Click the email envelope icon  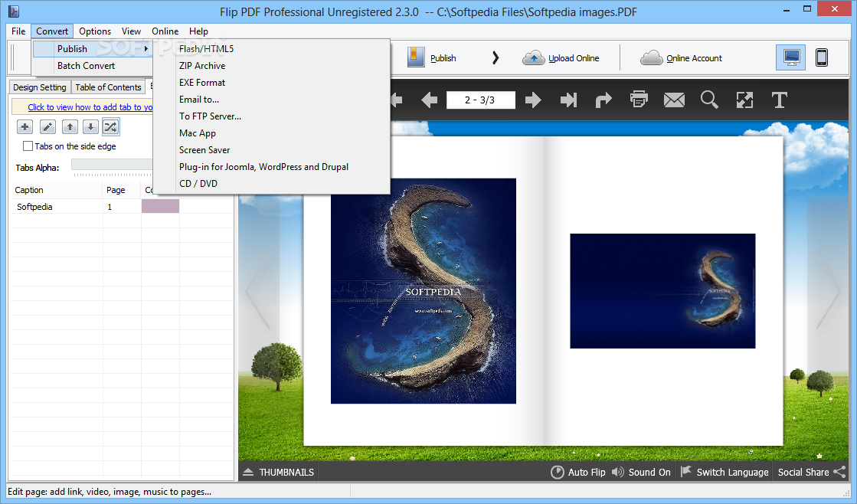click(674, 100)
